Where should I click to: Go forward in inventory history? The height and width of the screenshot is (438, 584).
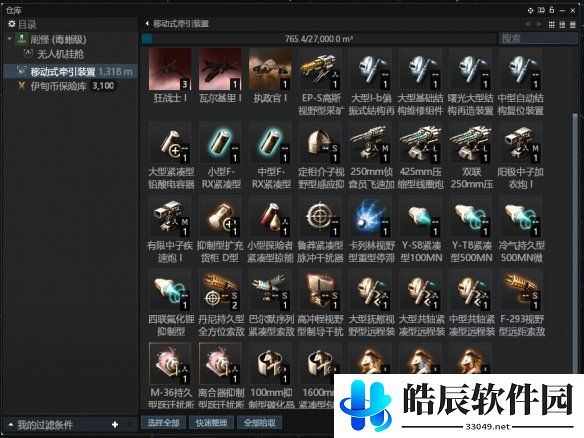538,24
